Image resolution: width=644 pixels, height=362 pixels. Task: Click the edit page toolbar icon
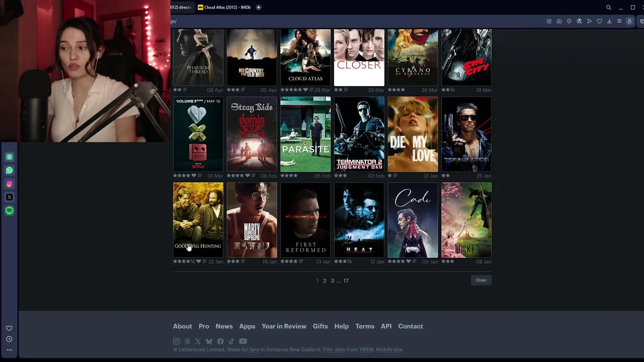click(x=549, y=21)
